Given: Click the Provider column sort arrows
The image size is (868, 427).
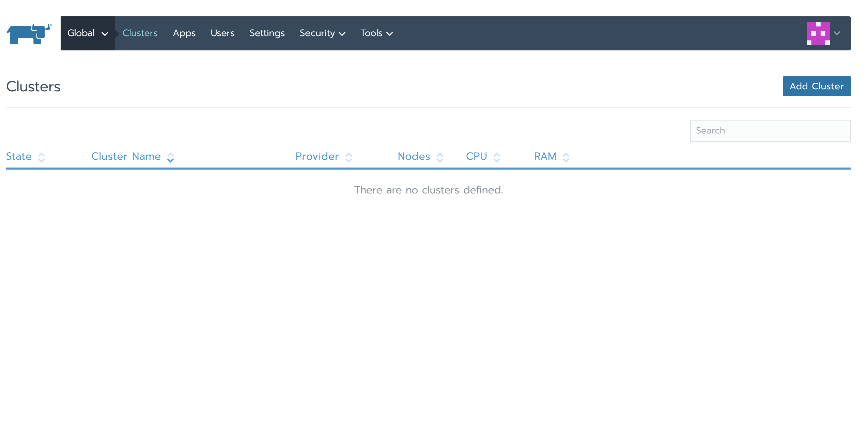Looking at the screenshot, I should click(x=348, y=157).
